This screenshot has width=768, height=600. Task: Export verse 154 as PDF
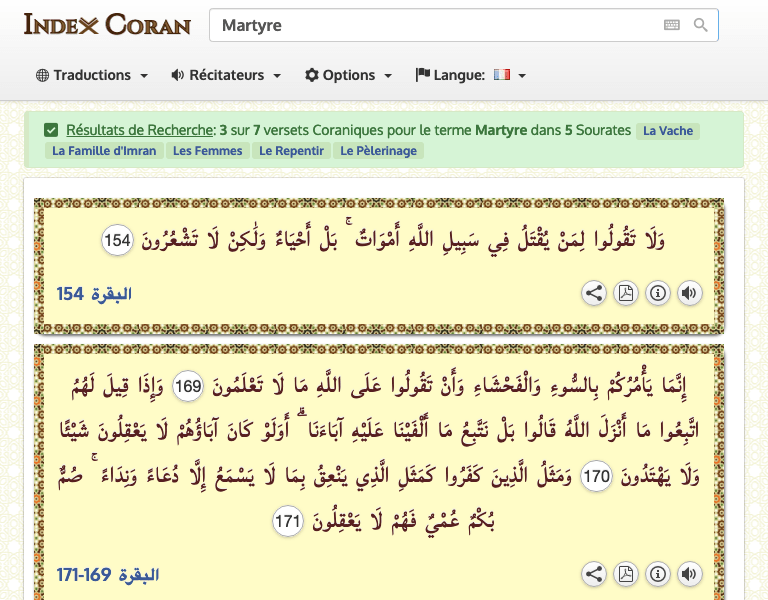click(x=625, y=293)
